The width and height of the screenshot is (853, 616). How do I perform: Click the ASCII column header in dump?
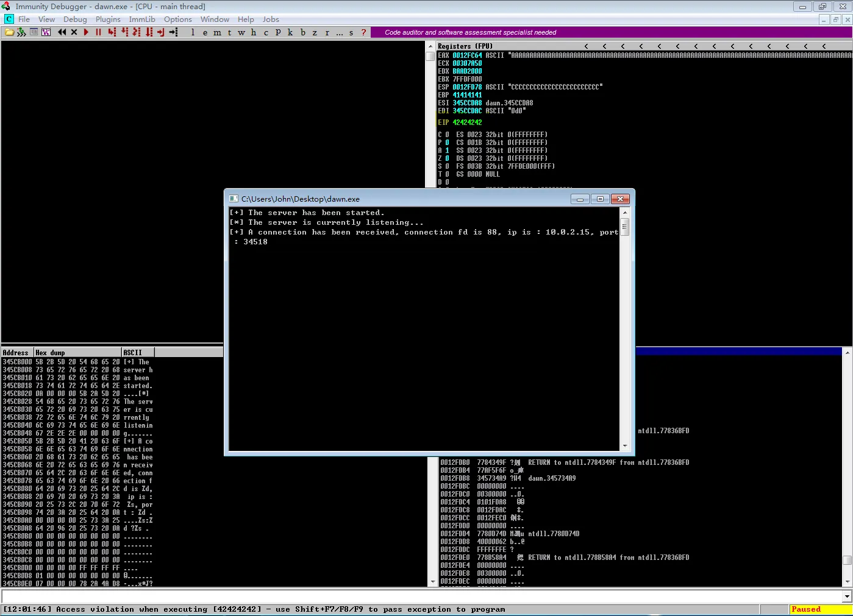[138, 353]
